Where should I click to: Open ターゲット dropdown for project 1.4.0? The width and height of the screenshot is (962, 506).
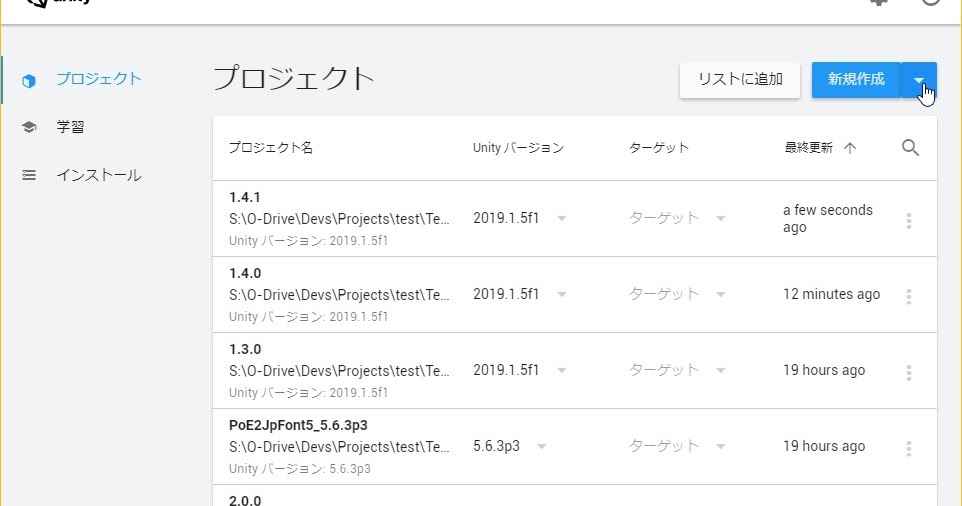(677, 294)
